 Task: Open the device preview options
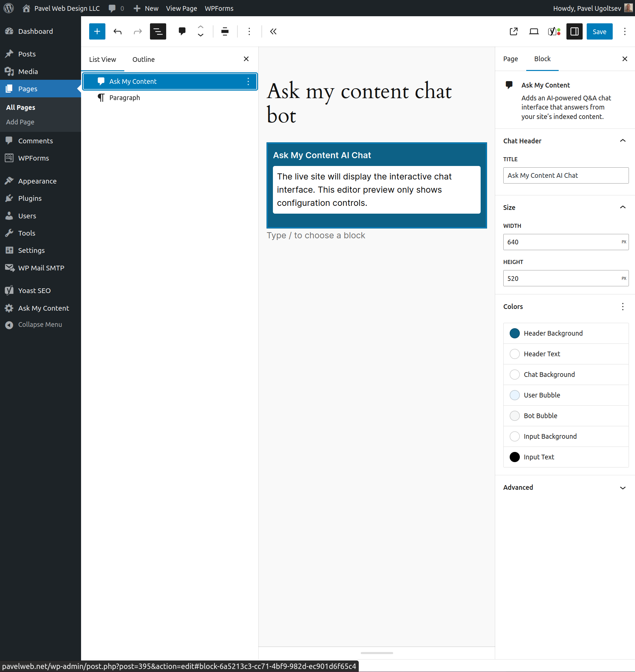[x=534, y=31]
